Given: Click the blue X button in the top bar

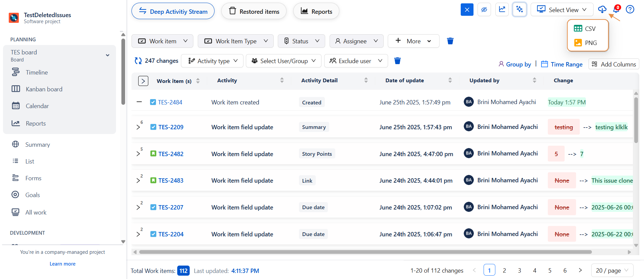Looking at the screenshot, I should pyautogui.click(x=467, y=9).
